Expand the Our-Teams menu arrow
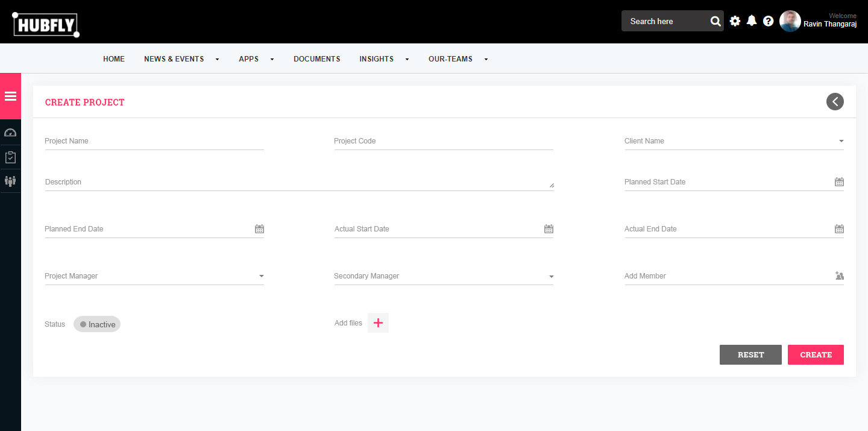 pyautogui.click(x=486, y=59)
